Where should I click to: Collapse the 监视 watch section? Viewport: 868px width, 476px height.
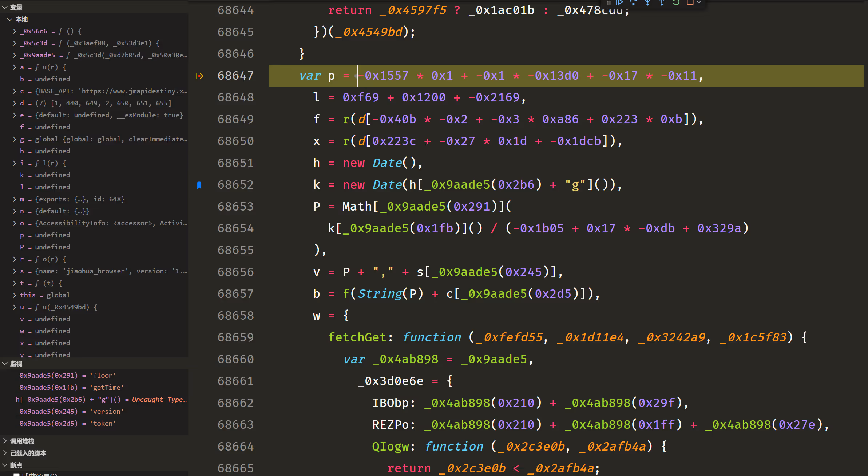point(5,364)
